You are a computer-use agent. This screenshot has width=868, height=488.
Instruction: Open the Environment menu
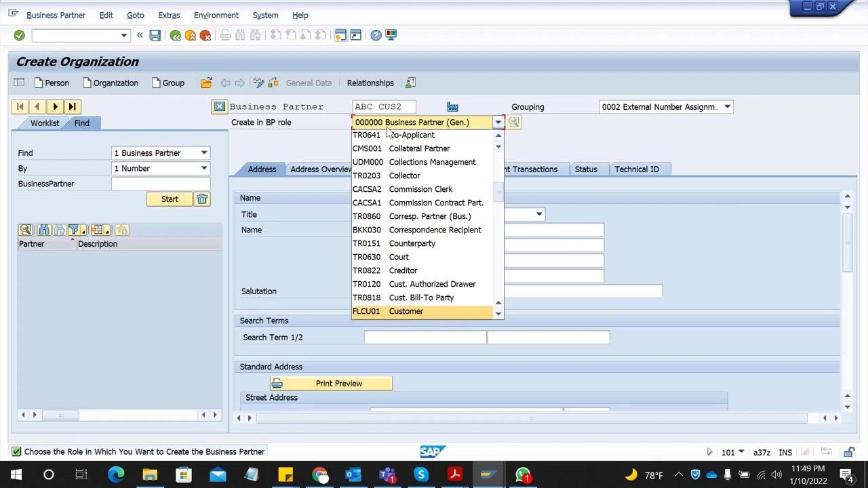click(x=216, y=15)
